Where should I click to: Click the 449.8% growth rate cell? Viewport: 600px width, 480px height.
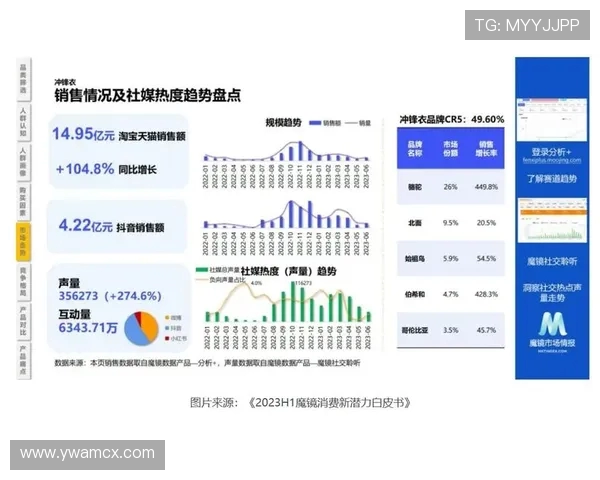[486, 187]
